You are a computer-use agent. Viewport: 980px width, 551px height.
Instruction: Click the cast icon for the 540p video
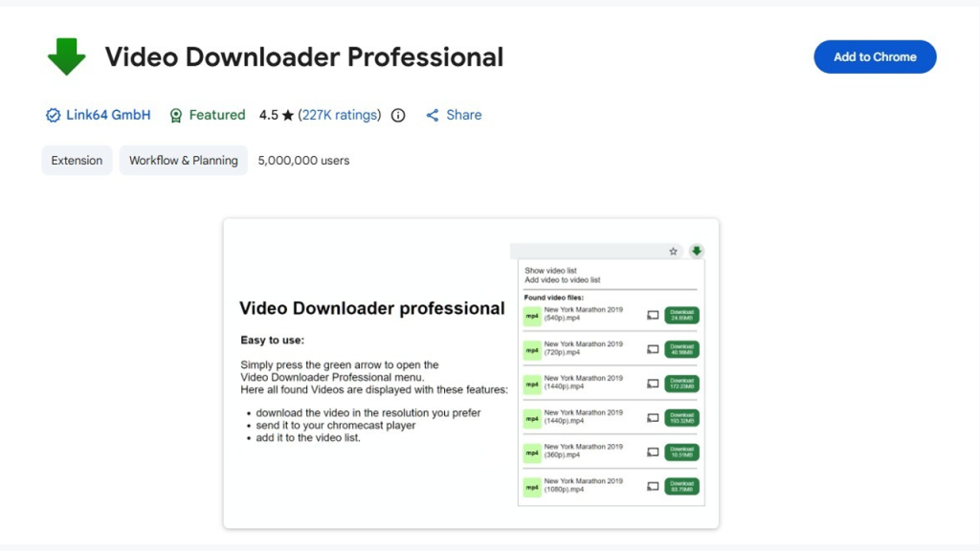[653, 315]
